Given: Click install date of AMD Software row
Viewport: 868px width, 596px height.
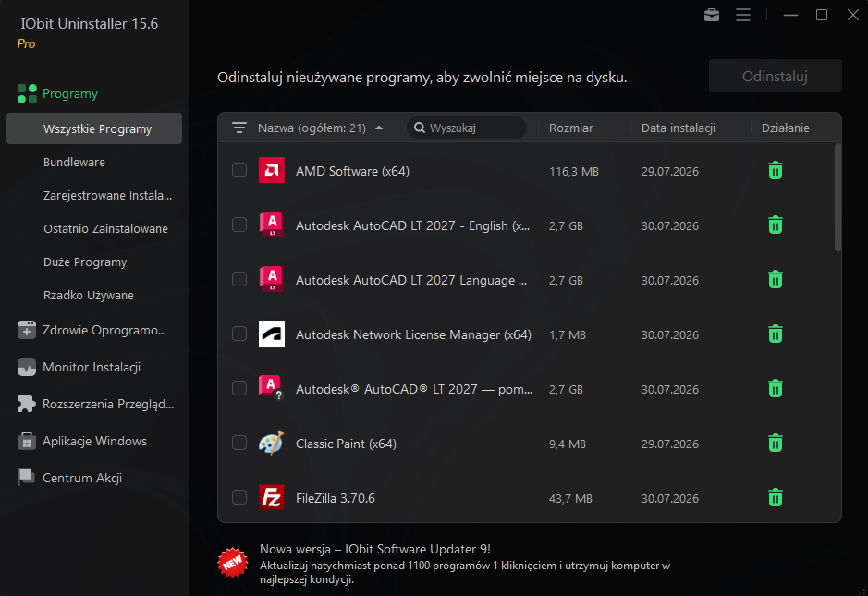Looking at the screenshot, I should [670, 172].
